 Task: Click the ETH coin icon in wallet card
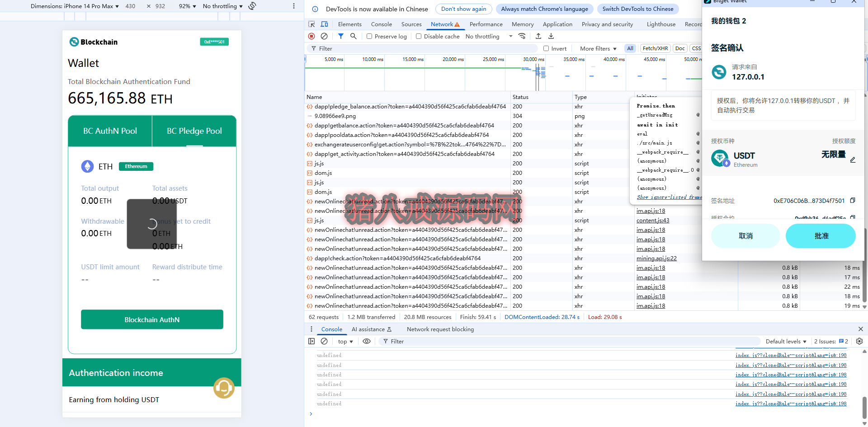(87, 166)
